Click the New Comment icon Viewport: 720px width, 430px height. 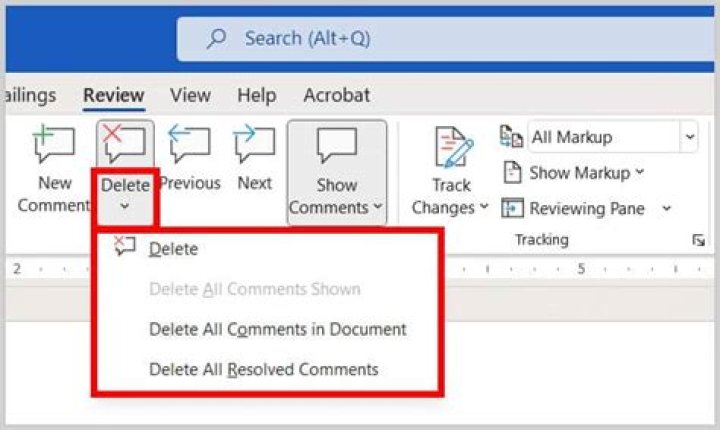54,145
